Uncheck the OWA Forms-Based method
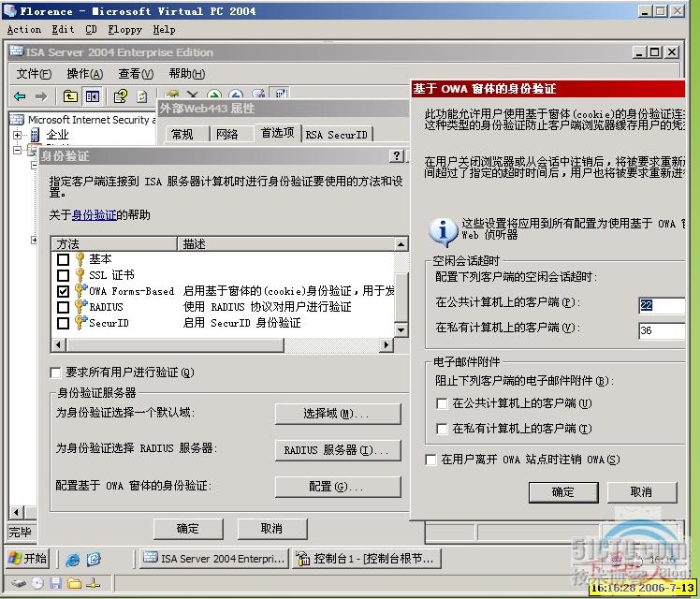Screen dimensions: 700x599 click(x=63, y=291)
